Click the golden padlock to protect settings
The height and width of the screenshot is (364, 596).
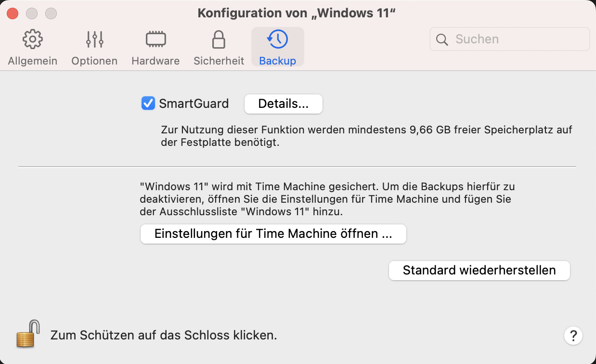pos(27,334)
